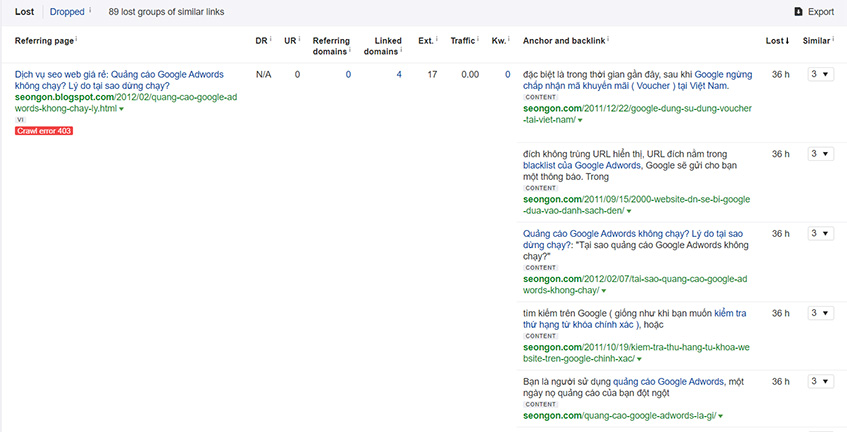Open the blacklist của Google Adwords anchor
Screen dimensions: 847x432
point(582,165)
